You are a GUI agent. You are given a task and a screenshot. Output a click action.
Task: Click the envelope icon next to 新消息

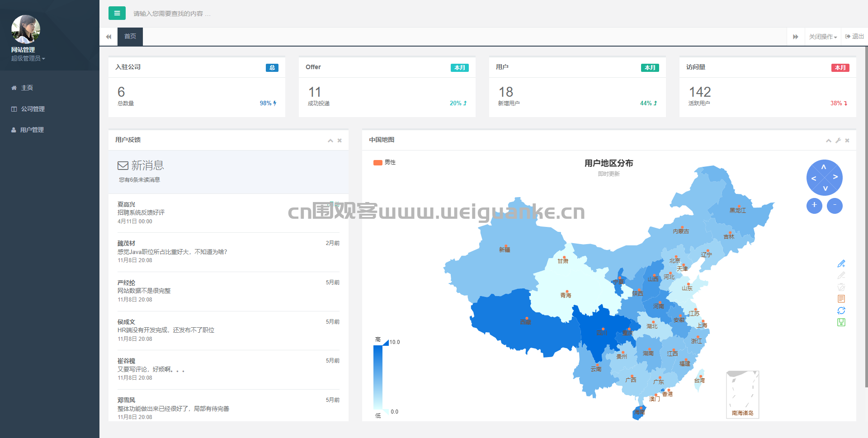tap(123, 165)
